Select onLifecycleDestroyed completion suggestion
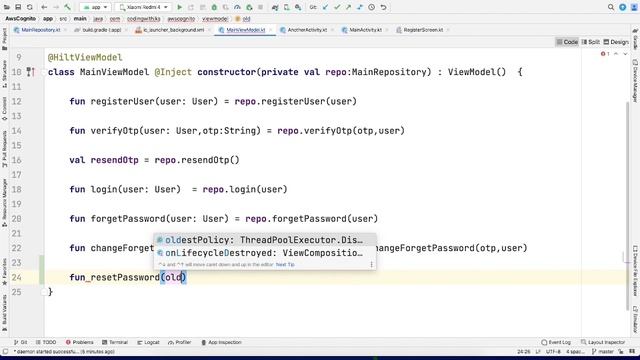The image size is (640, 360). point(265,253)
